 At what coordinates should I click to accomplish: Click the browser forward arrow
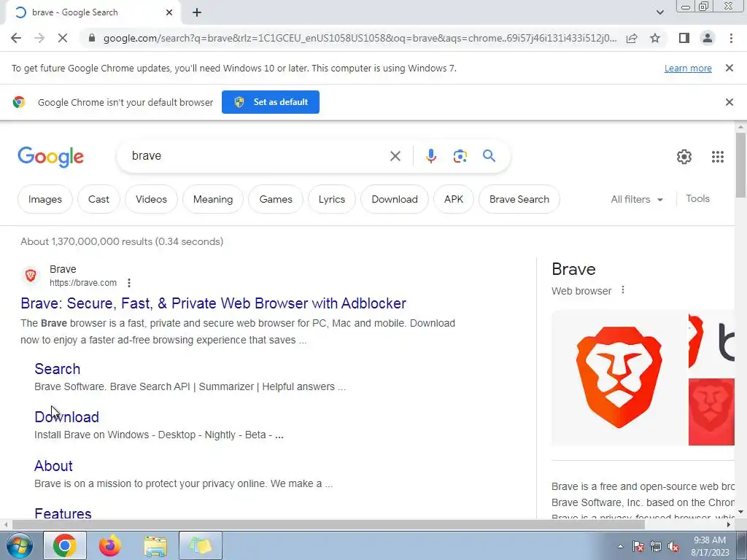(39, 38)
